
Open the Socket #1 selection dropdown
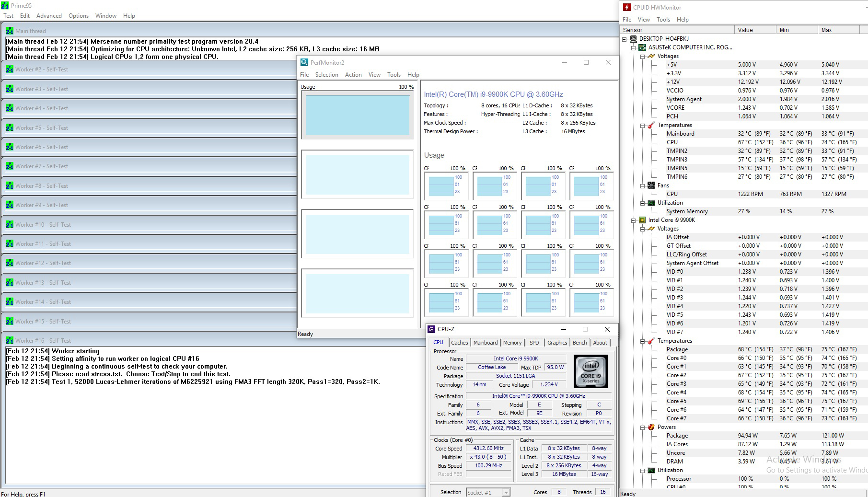coord(506,493)
